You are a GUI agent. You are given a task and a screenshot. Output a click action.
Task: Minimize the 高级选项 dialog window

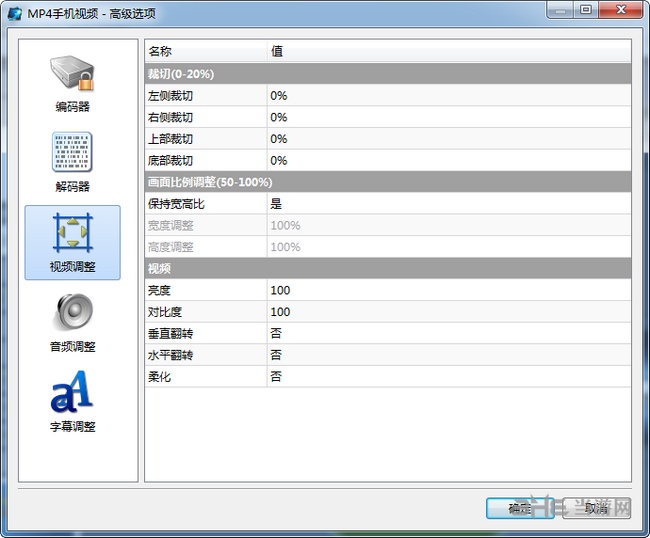tap(560, 10)
